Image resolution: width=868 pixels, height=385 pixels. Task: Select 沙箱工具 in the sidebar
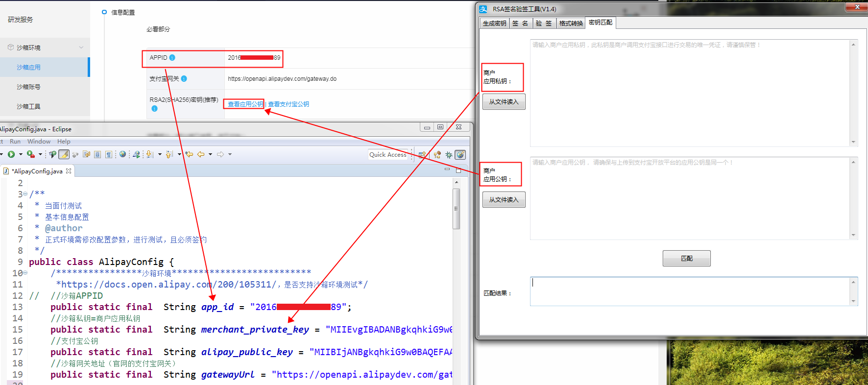coord(44,106)
